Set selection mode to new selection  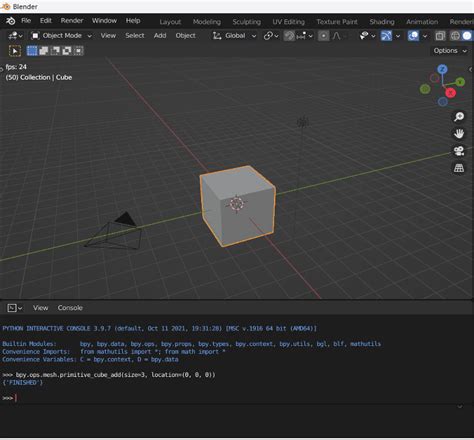32,51
